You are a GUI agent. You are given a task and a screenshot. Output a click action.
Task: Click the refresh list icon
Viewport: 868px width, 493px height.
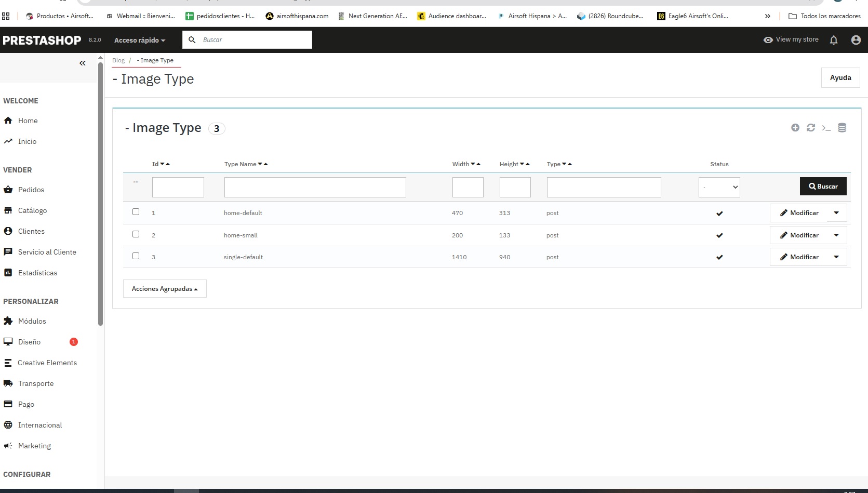[810, 128]
